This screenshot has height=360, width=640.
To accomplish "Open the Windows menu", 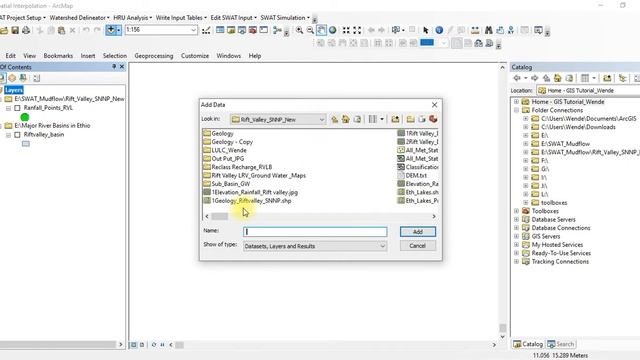I will click(x=229, y=56).
